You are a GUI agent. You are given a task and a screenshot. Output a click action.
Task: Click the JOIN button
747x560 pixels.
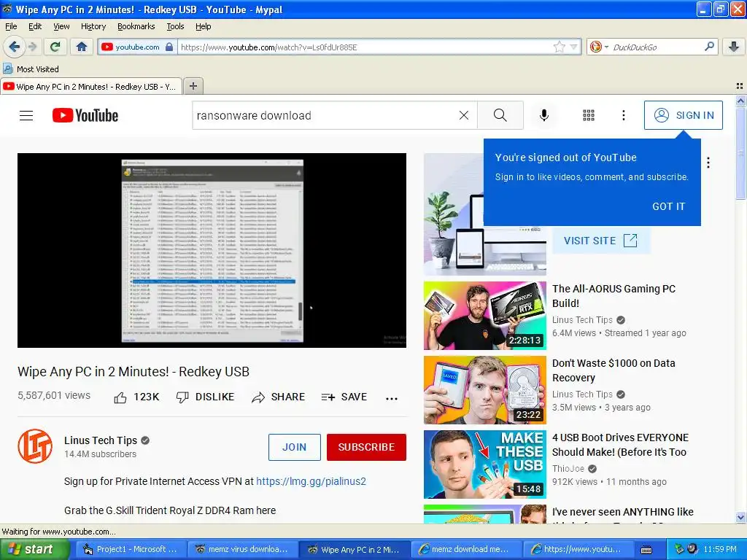click(295, 447)
